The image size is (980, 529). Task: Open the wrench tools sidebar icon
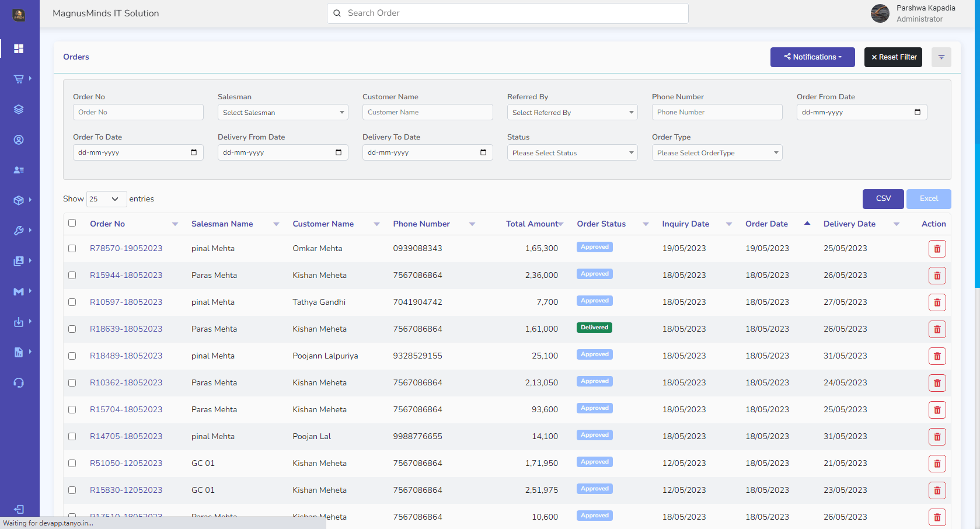coord(19,231)
